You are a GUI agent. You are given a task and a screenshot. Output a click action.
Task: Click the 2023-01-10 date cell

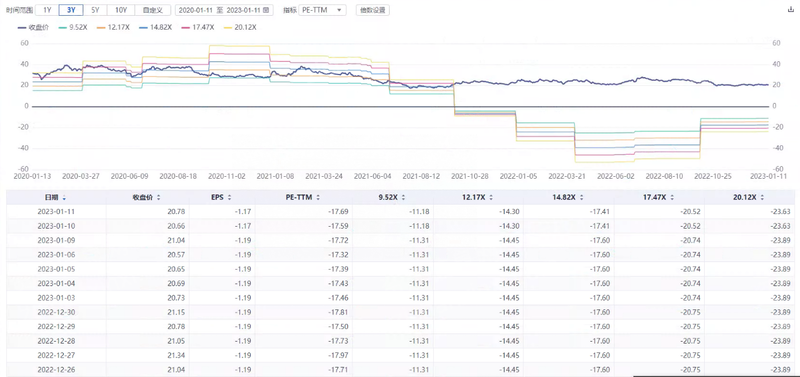[x=55, y=226]
